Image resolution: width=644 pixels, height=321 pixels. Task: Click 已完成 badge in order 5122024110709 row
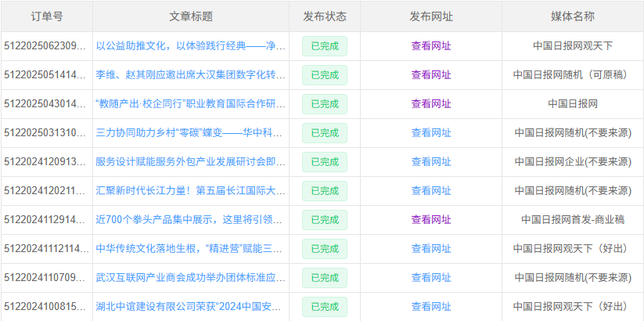[x=325, y=278]
